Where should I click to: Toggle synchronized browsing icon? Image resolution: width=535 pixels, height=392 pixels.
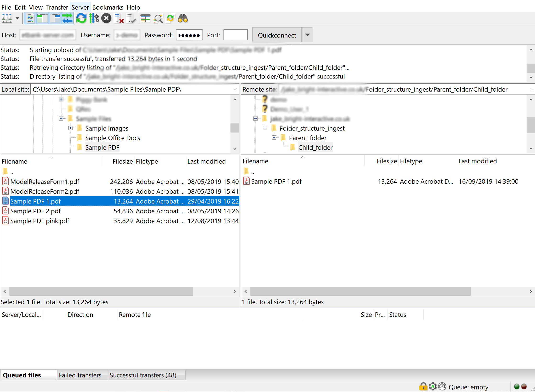[170, 18]
